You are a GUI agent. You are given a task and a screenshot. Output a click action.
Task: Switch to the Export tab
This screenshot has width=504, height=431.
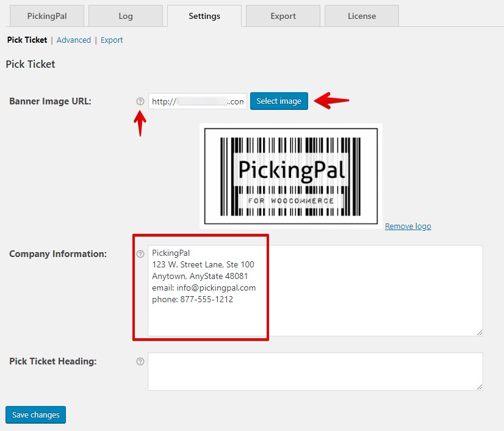tap(283, 16)
